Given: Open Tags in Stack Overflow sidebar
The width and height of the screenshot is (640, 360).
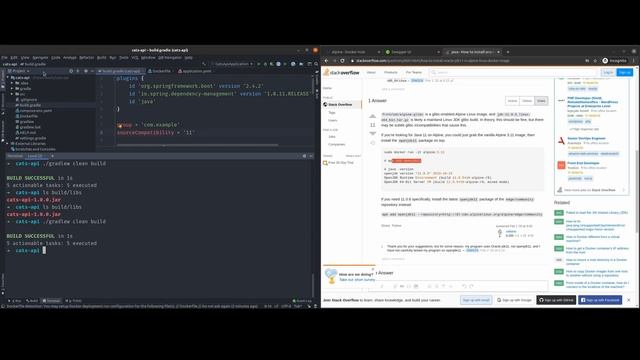Looking at the screenshot, I should (332, 113).
